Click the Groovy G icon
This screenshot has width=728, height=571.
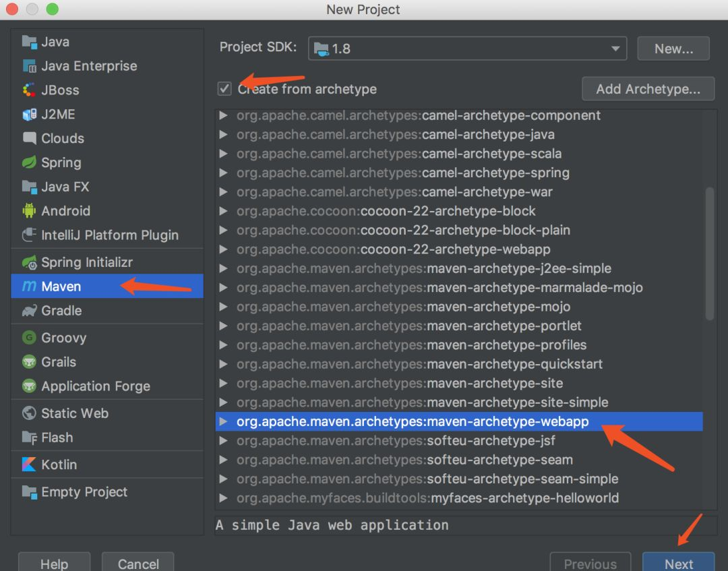pyautogui.click(x=29, y=338)
